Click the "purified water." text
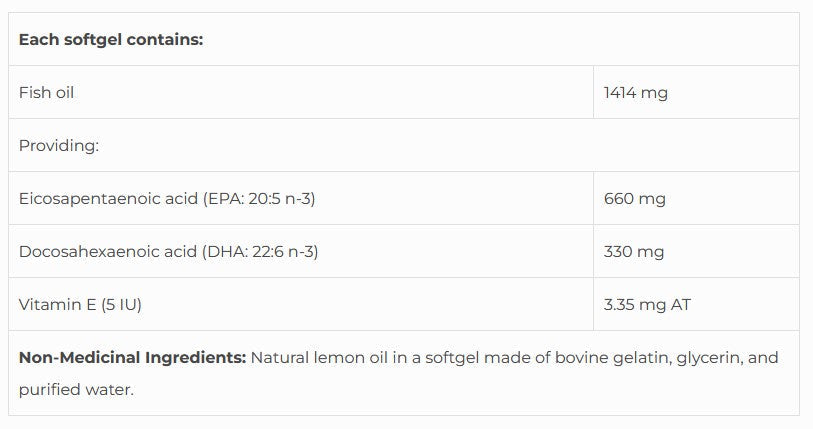Viewport: 813px width, 429px height. click(76, 390)
